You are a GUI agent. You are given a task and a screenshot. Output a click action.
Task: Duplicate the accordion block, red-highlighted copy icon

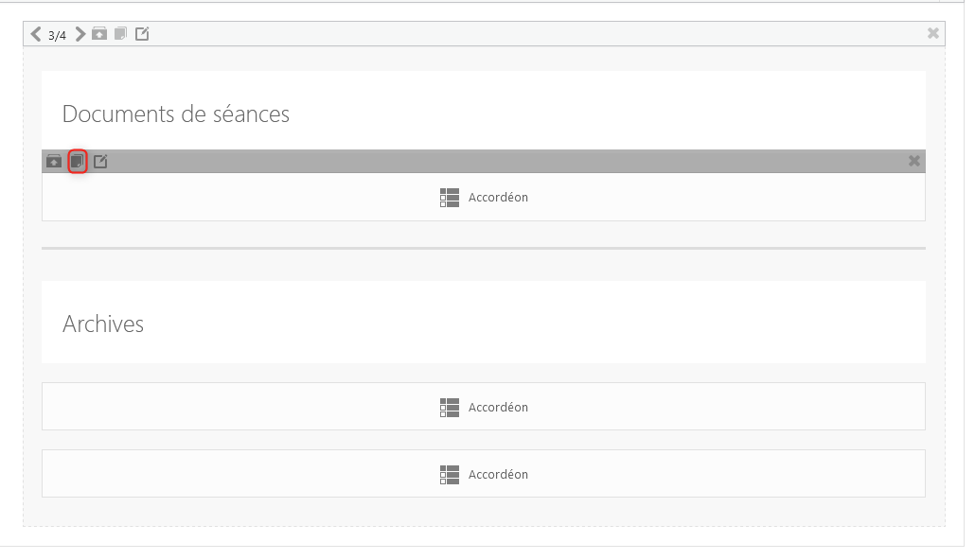77,162
